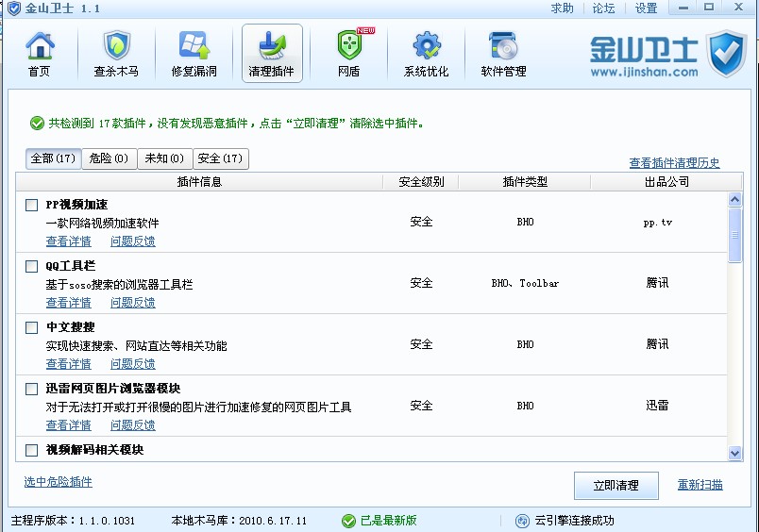Check the 视频解码相关模块 checkbox

[31, 451]
